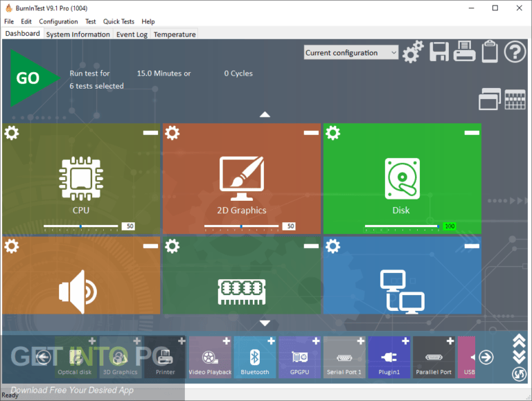This screenshot has width=532, height=401.
Task: Switch to the Event Log tab
Action: tap(132, 34)
